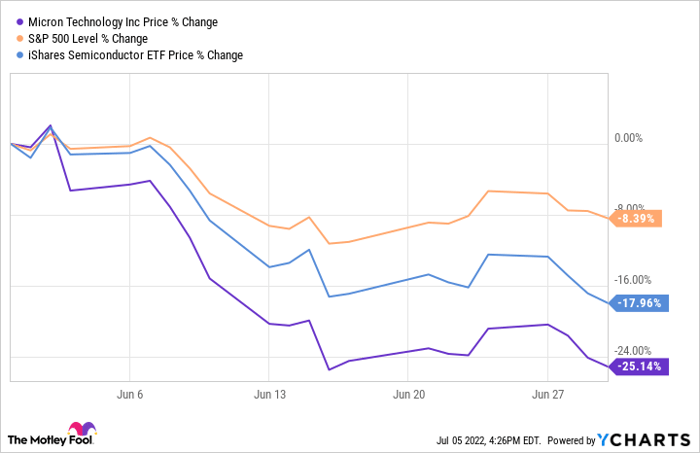Click the -16.00% y-axis label
The image size is (700, 453).
coord(635,280)
